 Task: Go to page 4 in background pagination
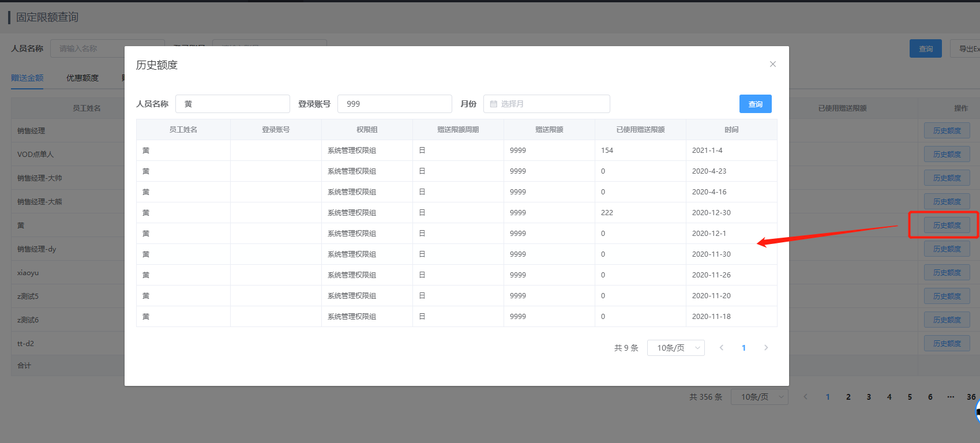point(889,397)
